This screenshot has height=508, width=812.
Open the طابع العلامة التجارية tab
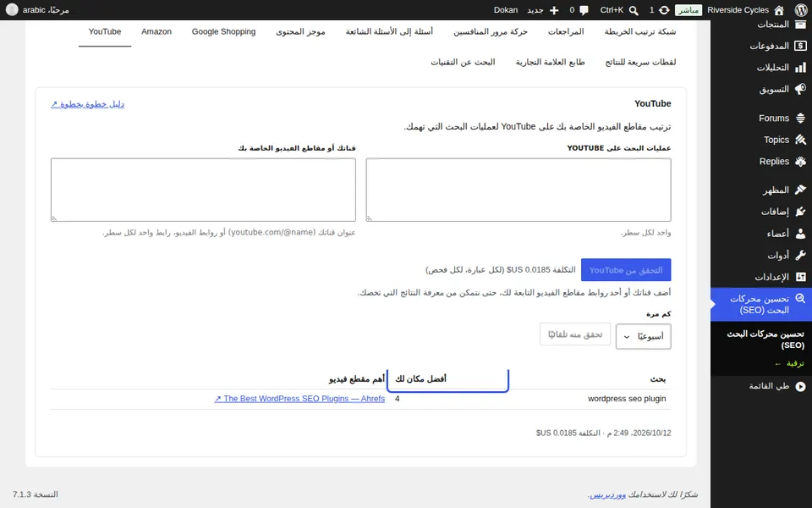point(550,62)
